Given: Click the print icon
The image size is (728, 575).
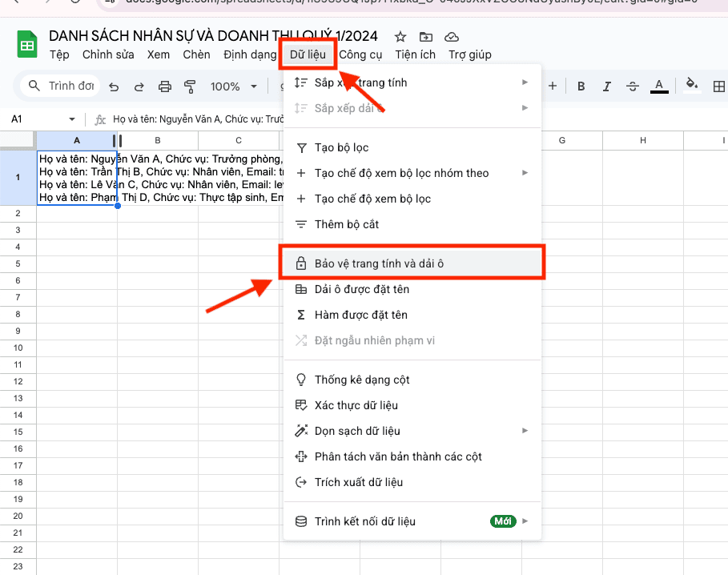Looking at the screenshot, I should (165, 86).
